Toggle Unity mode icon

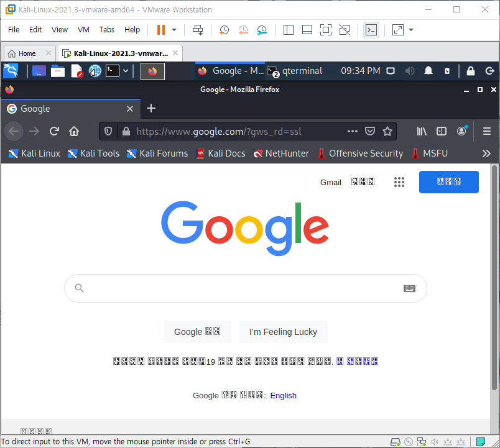(x=345, y=30)
